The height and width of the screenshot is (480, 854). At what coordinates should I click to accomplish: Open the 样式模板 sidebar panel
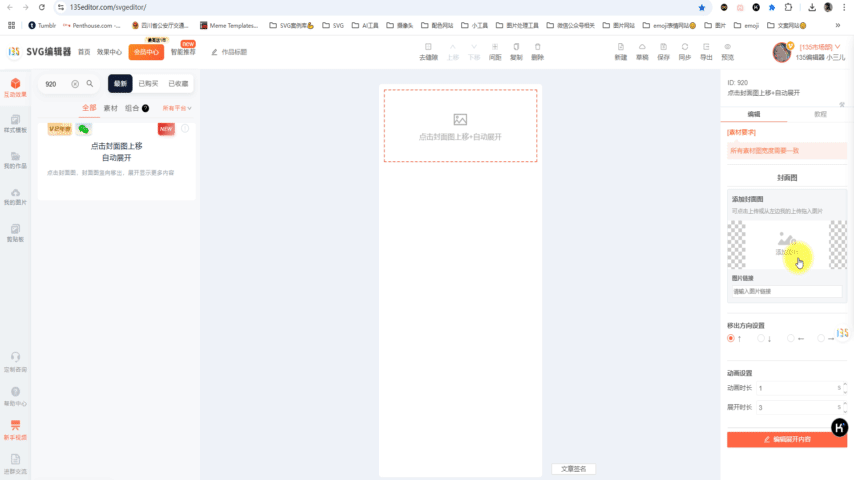15,124
